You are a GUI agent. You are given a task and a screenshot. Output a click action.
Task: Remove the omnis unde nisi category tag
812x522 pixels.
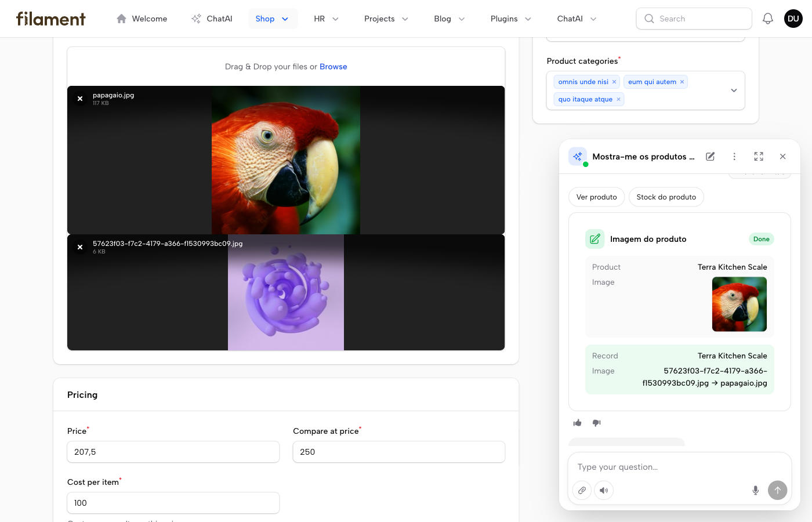coord(614,82)
